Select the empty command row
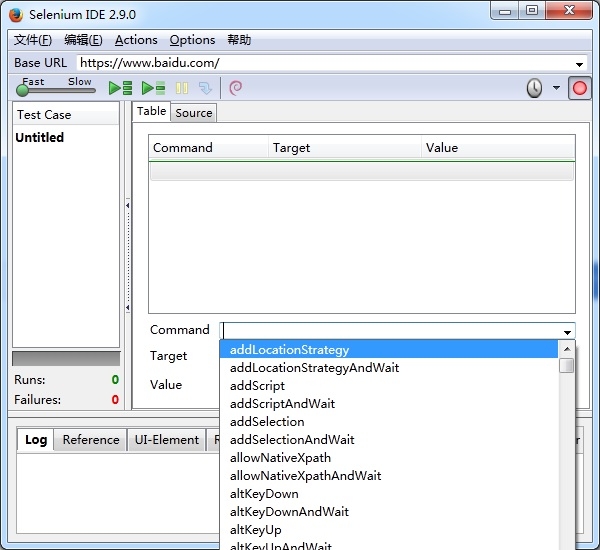This screenshot has width=600, height=550. click(x=362, y=171)
